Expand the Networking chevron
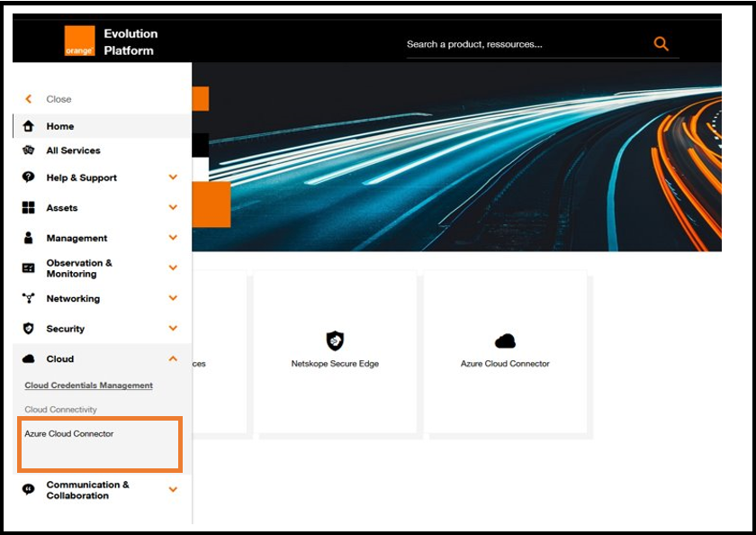The width and height of the screenshot is (756, 535). (x=173, y=298)
